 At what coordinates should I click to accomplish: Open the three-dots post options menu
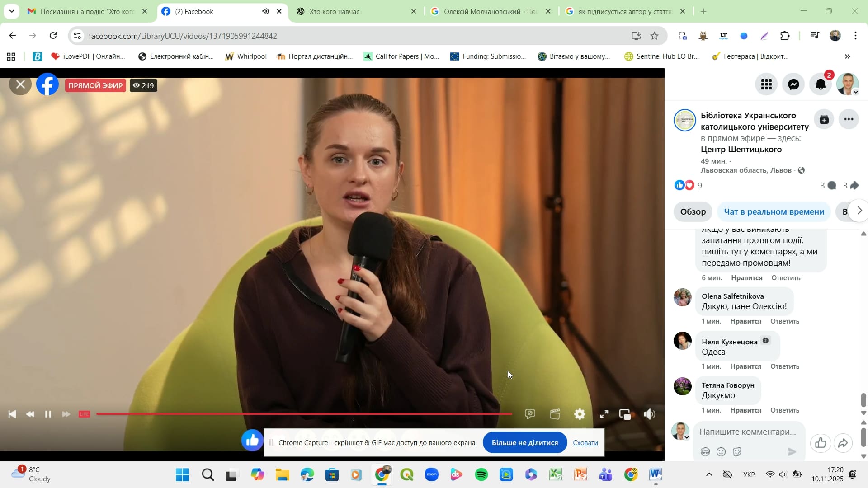[849, 120]
